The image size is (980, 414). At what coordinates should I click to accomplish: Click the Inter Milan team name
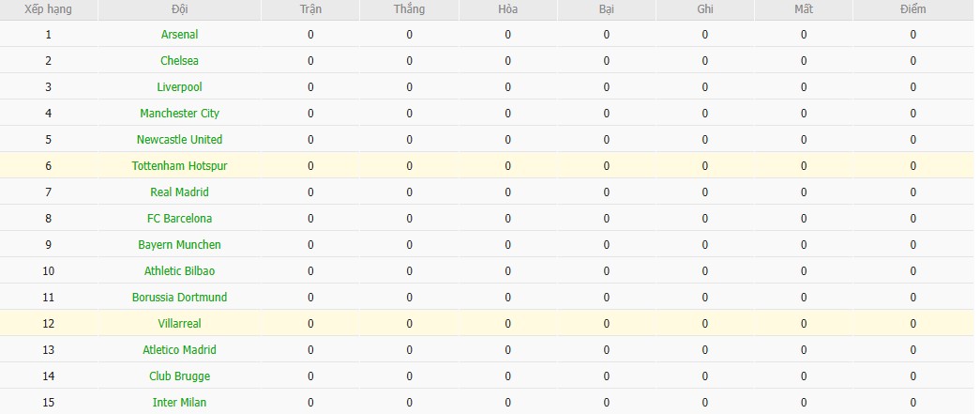pos(179,403)
